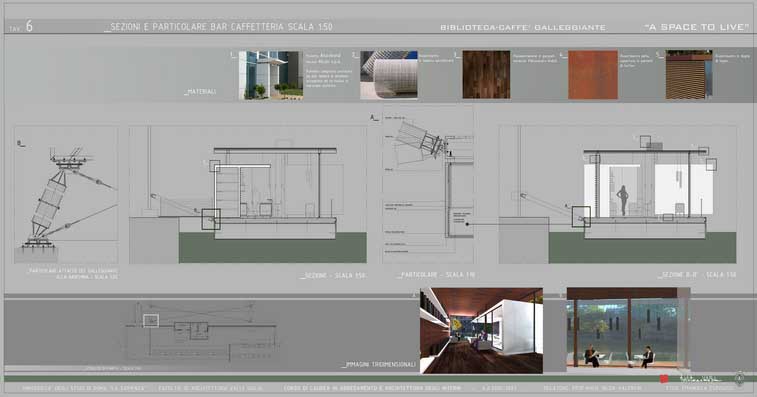The width and height of the screenshot is (757, 397).
Task: Click the glass building facade material photo
Action: coord(271,75)
